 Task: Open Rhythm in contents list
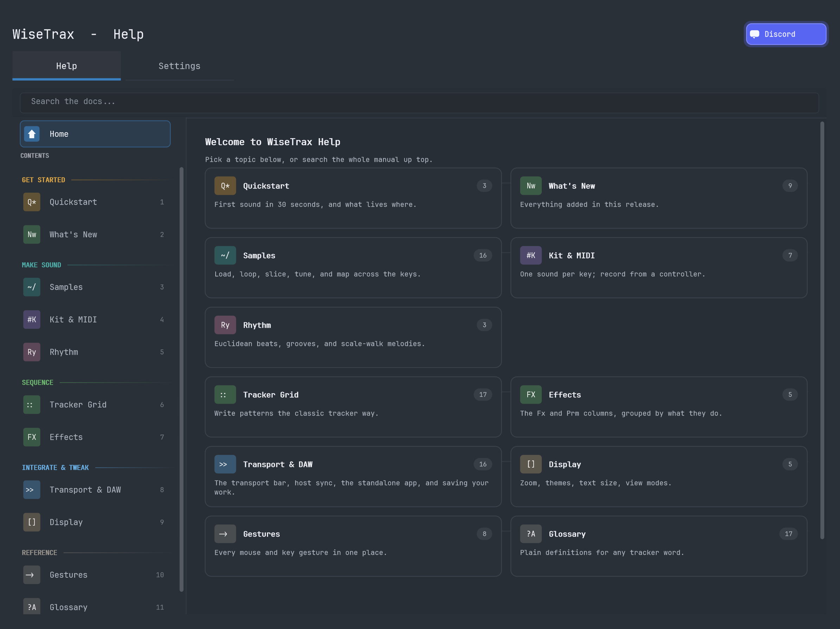tap(95, 352)
